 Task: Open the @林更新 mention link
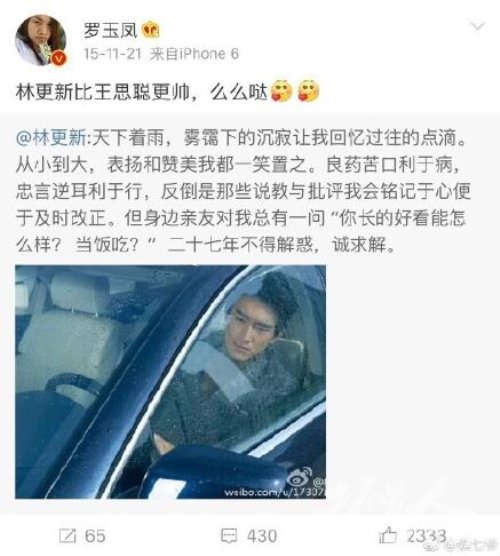[x=51, y=138]
